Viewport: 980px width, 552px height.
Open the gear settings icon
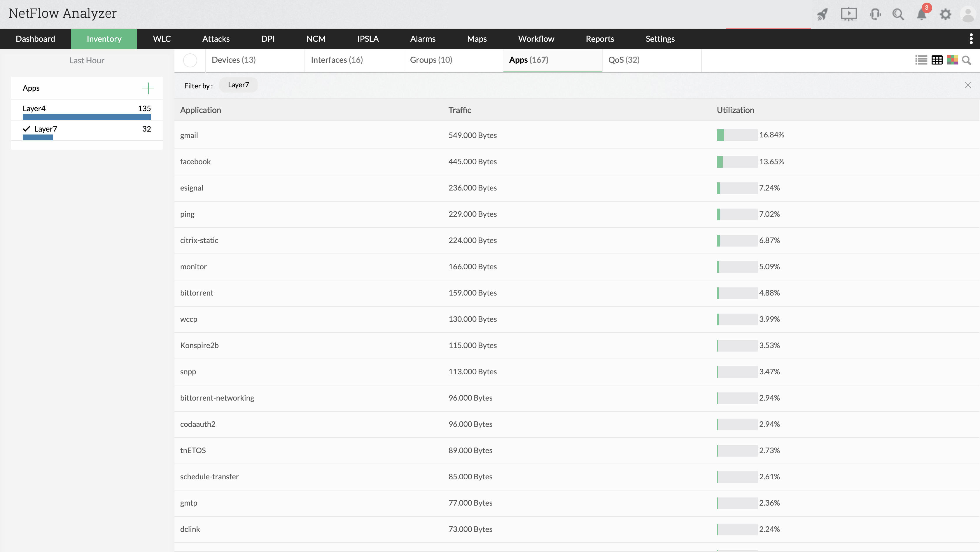coord(945,15)
